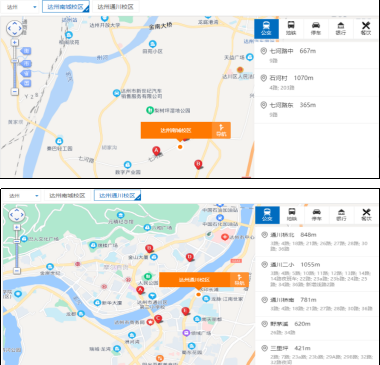
Task: Select 餐饮 dining category in top panel
Action: click(366, 29)
